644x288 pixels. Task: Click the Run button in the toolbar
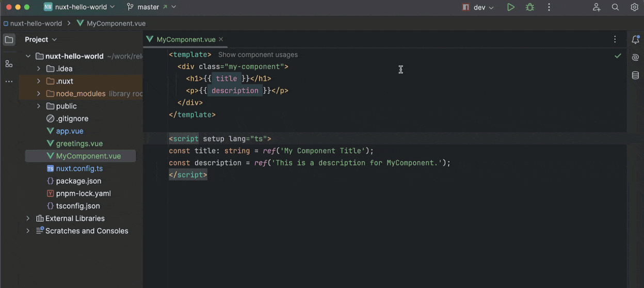pos(510,7)
